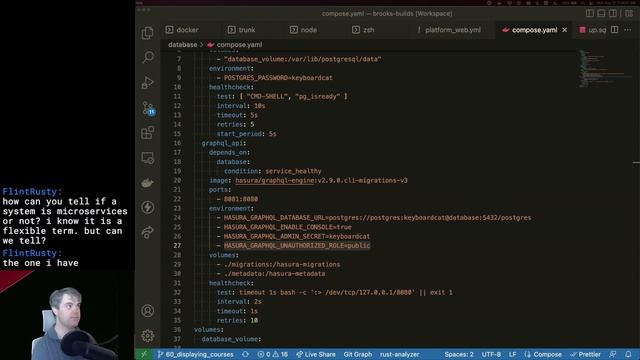Viewport: 640px width, 360px height.
Task: Click the HASURA_GRAPHQL_ADMIN_SECRET=keyboardcat line
Action: point(297,236)
